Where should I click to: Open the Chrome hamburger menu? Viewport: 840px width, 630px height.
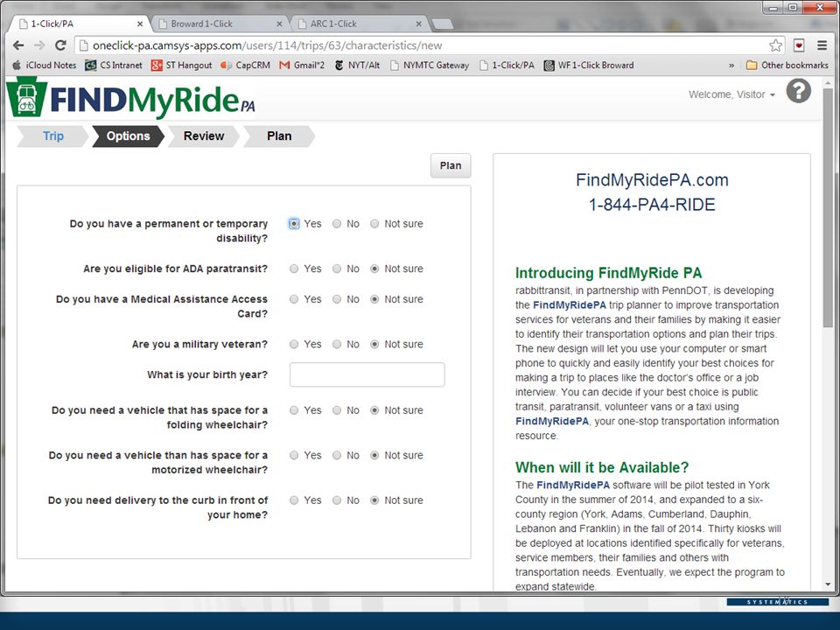(x=822, y=45)
